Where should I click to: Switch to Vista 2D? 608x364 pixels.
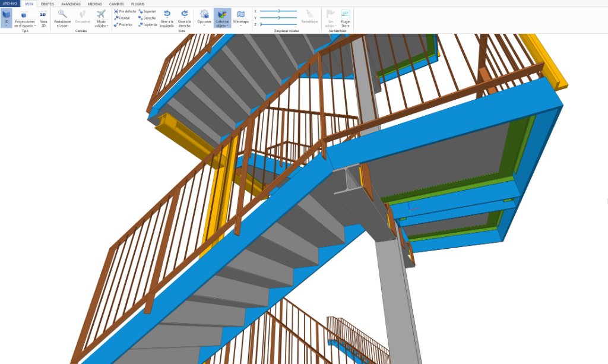coord(43,18)
